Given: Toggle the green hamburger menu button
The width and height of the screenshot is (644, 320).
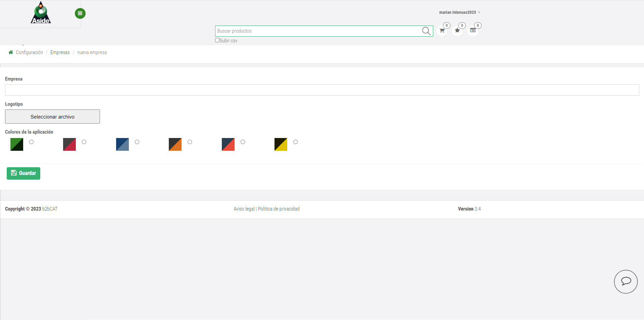Looking at the screenshot, I should (80, 13).
